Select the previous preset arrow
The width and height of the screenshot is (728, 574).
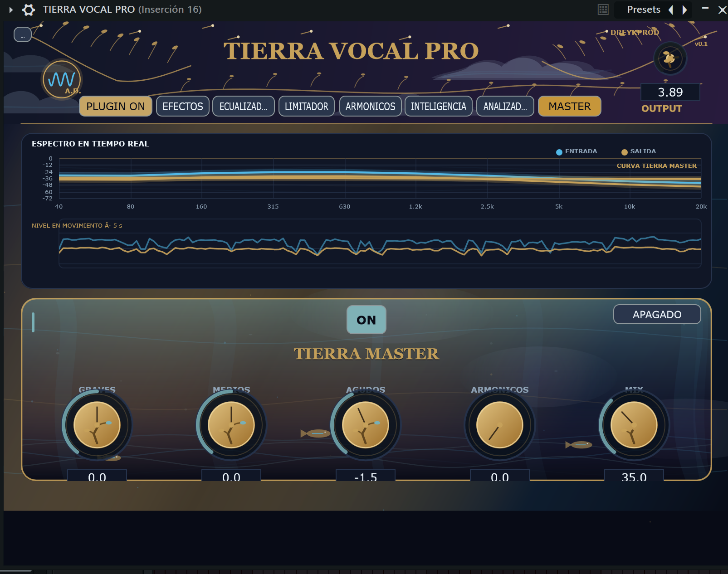pyautogui.click(x=671, y=10)
